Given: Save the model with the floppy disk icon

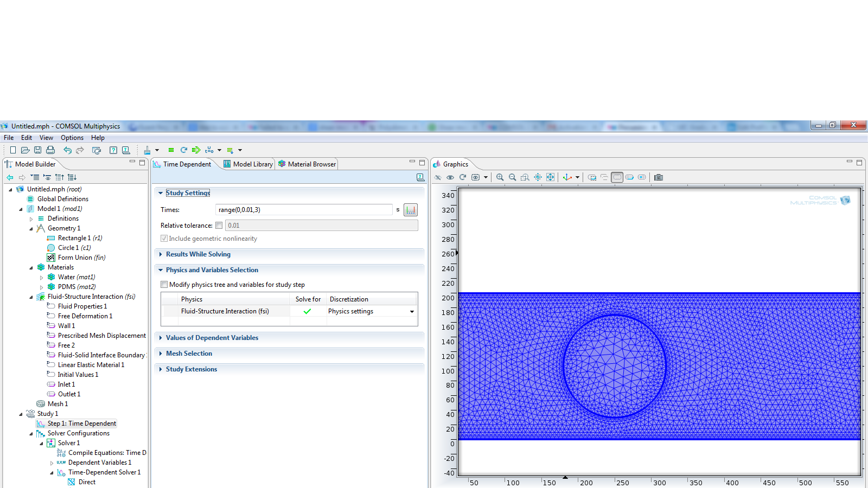Looking at the screenshot, I should pos(37,150).
